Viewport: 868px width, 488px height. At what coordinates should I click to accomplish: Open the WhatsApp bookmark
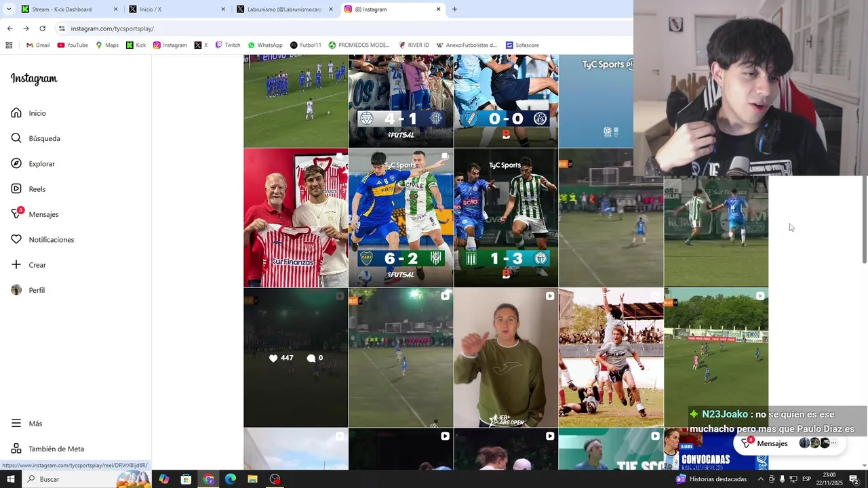(x=265, y=45)
